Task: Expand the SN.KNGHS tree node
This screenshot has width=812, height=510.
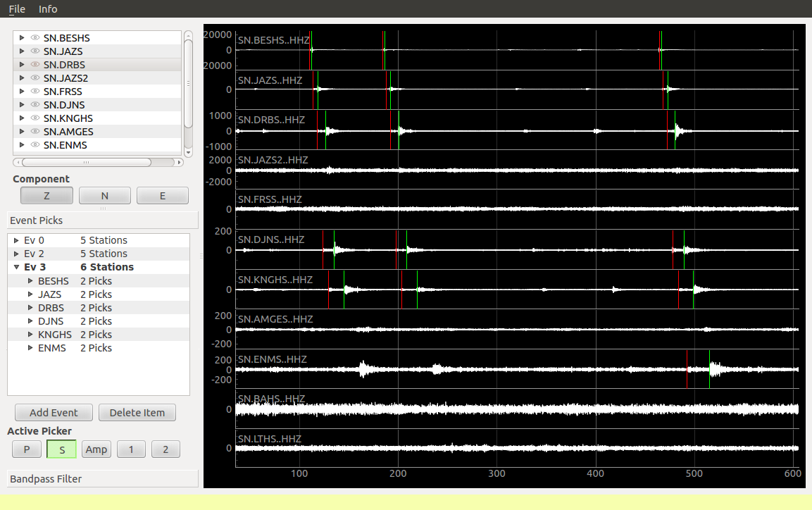Action: click(x=22, y=118)
